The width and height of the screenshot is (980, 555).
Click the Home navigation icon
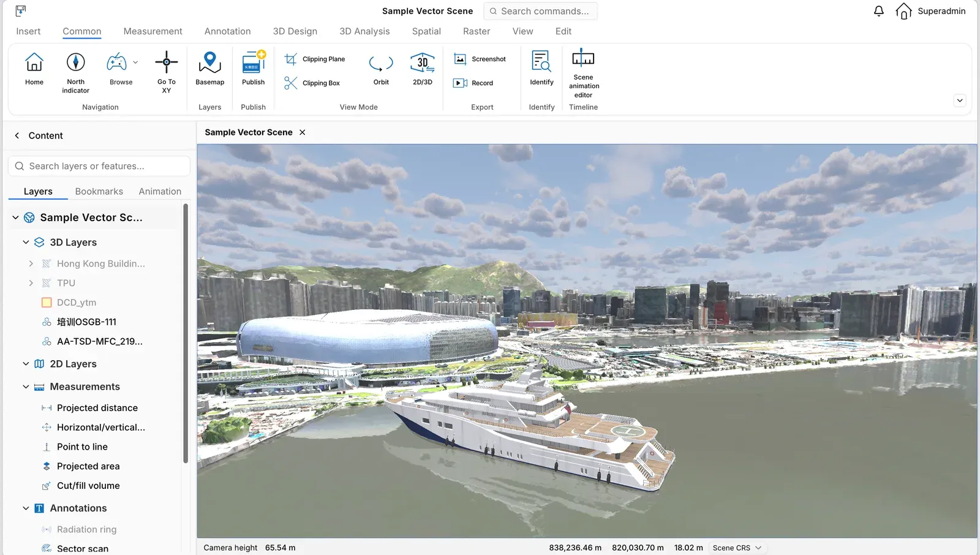coord(34,62)
